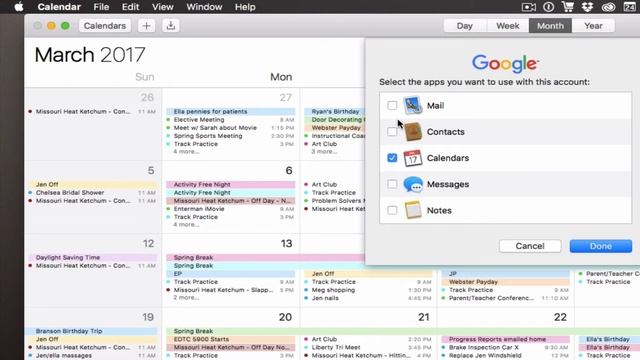This screenshot has height=360, width=640.
Task: Open the 1Password menu bar icon
Action: point(549,7)
